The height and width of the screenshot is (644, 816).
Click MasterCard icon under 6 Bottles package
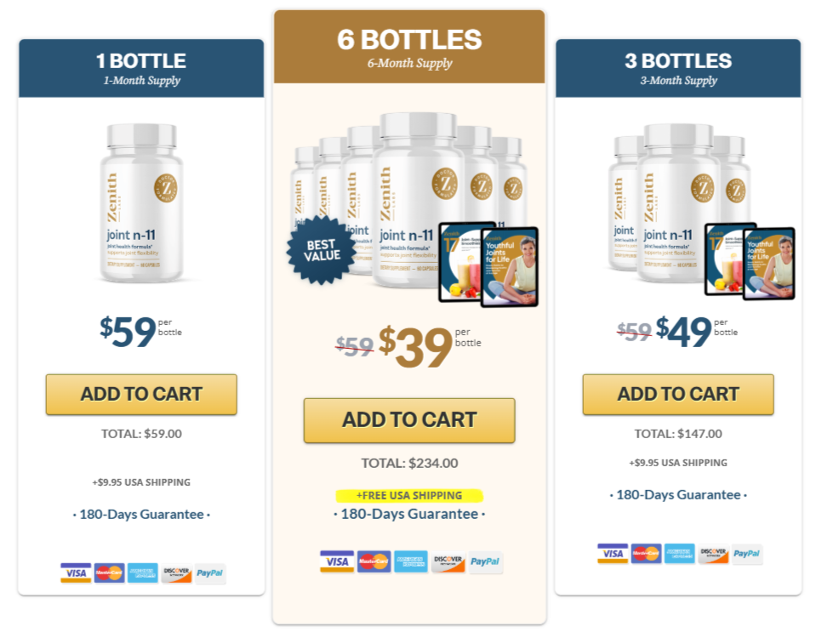coord(374,561)
